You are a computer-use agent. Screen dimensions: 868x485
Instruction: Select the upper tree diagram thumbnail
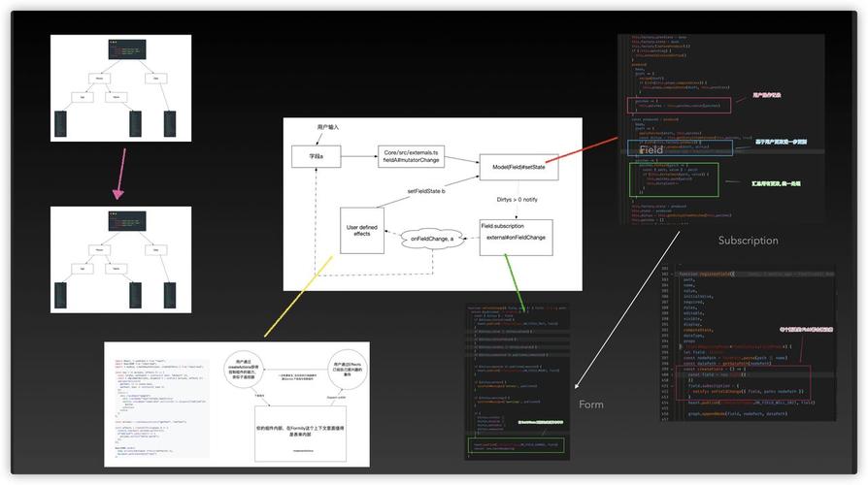(120, 88)
